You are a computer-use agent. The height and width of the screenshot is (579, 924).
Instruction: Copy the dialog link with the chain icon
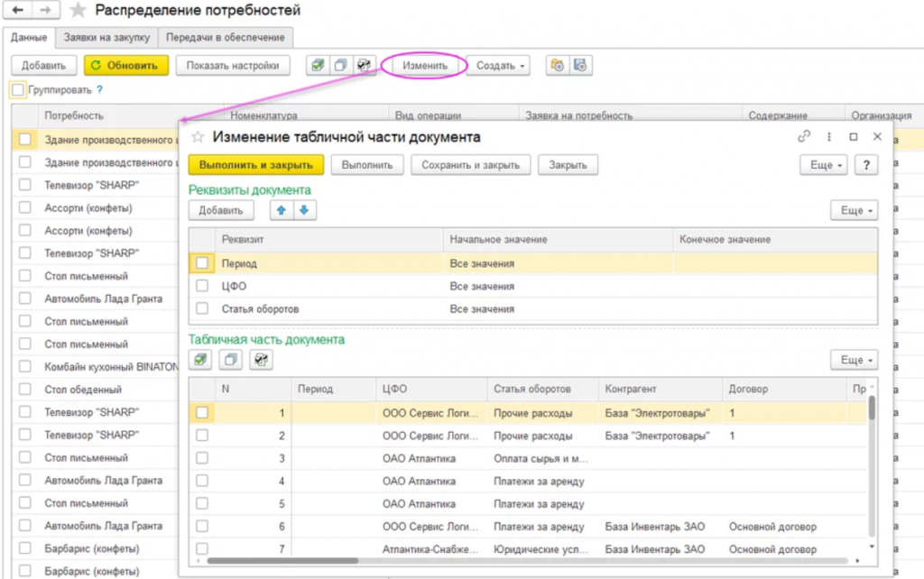(x=804, y=137)
